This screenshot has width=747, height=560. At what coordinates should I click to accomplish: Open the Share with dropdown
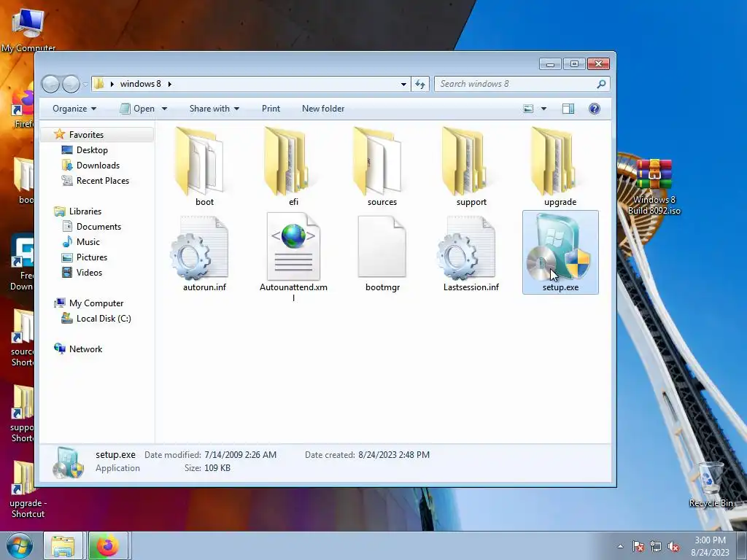tap(214, 109)
